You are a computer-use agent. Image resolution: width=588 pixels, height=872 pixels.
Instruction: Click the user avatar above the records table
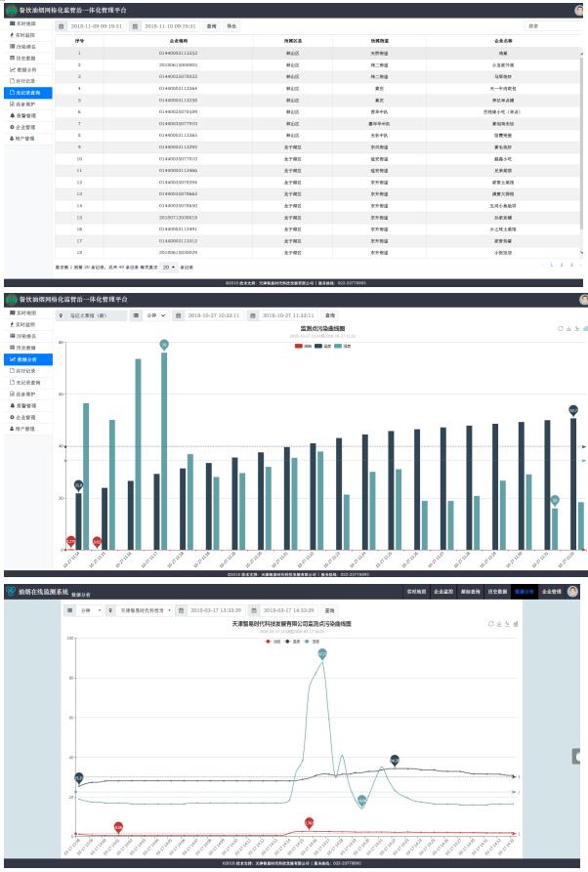tap(579, 9)
